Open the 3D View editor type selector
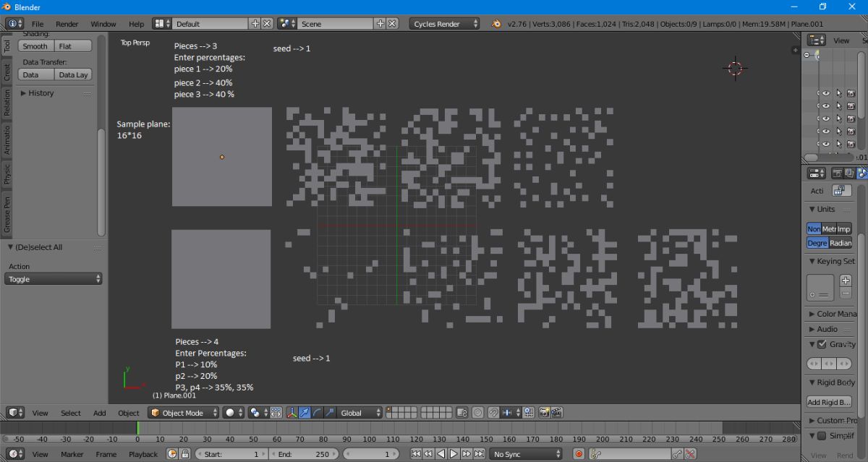 pos(16,413)
